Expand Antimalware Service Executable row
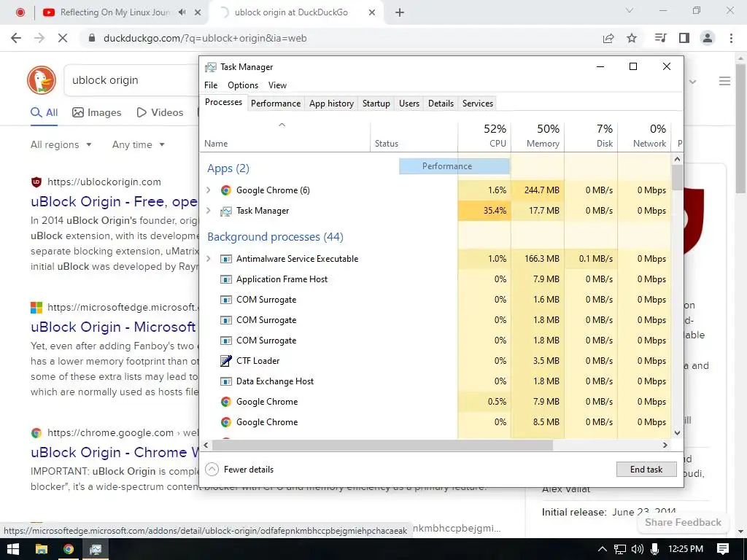This screenshot has width=747, height=560. 208,259
